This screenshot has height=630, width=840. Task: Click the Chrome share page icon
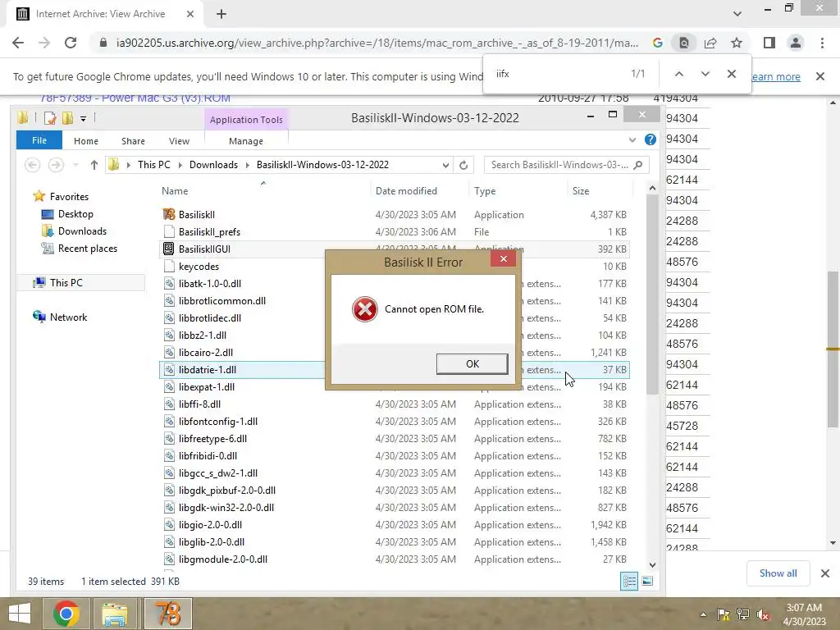[x=710, y=43]
